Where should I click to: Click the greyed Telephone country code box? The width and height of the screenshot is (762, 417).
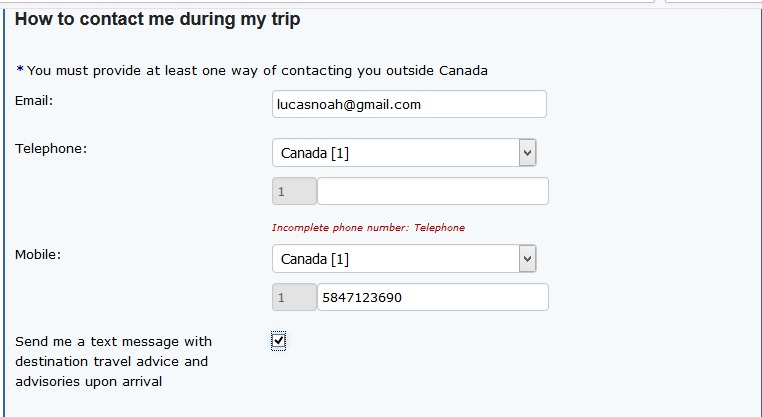tap(294, 191)
